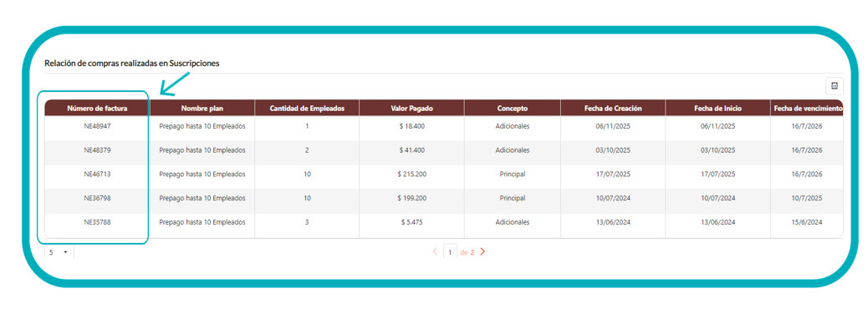Screen dimensions: 868x309
Task: Click the Fecha de Creación column header
Action: (613, 109)
